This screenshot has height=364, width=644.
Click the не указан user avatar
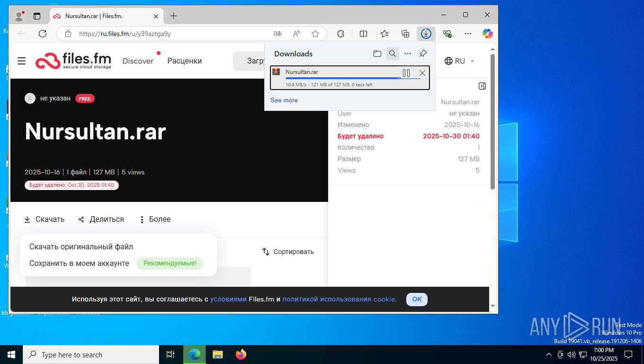pos(30,99)
